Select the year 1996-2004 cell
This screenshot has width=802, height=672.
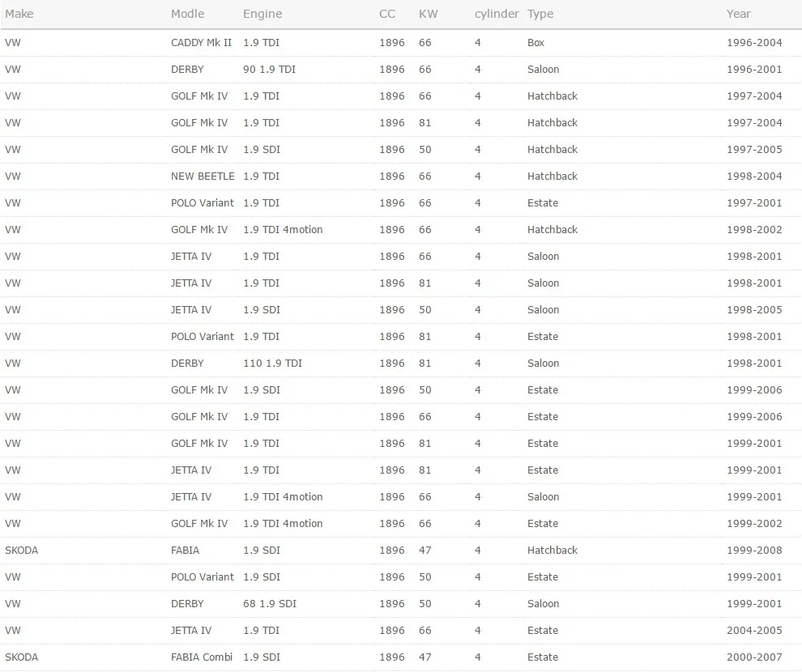point(754,43)
